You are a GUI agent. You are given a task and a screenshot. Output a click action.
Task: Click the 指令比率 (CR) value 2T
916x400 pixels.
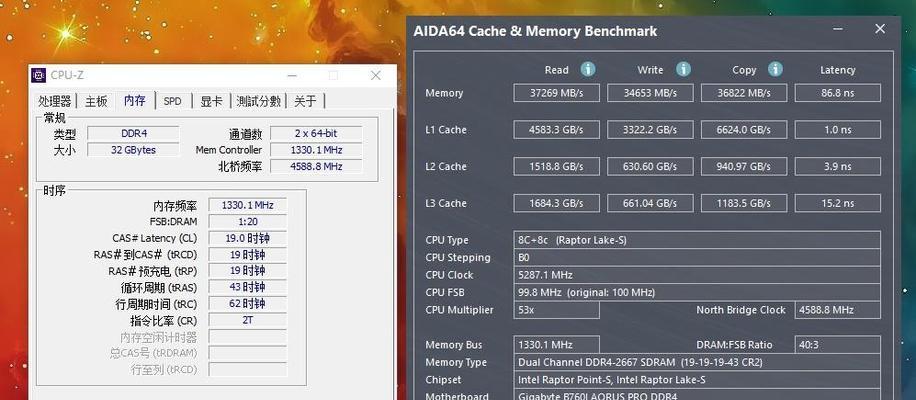248,320
